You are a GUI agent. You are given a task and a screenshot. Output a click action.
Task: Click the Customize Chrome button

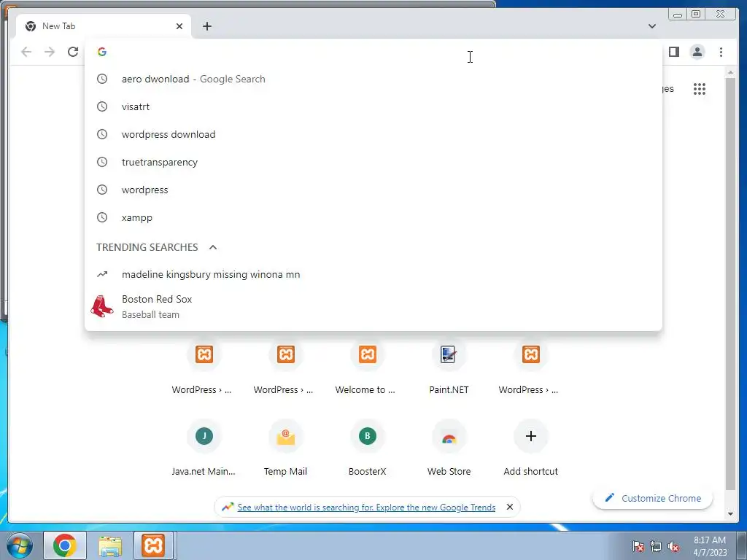pos(653,498)
